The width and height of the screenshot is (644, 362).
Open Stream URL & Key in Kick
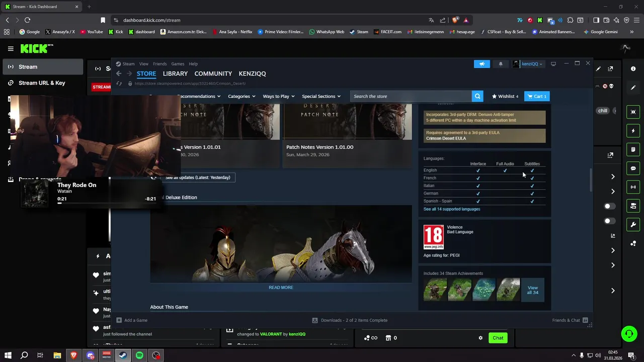click(x=42, y=83)
